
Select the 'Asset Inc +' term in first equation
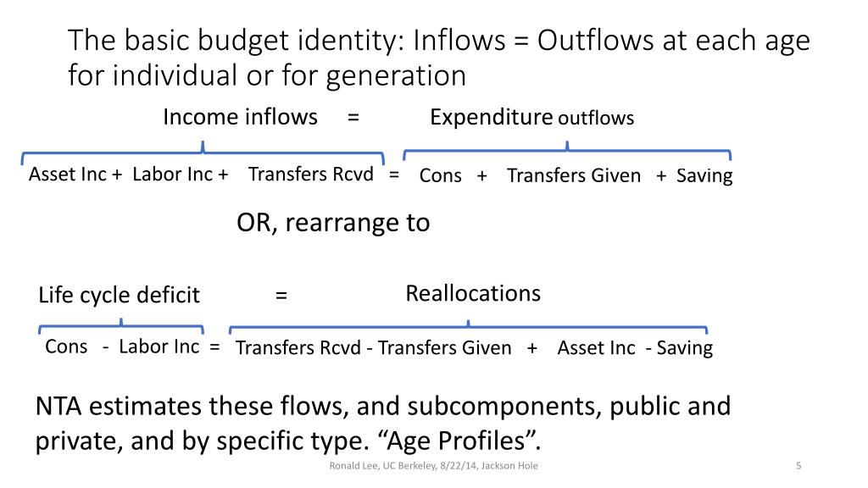75,175
